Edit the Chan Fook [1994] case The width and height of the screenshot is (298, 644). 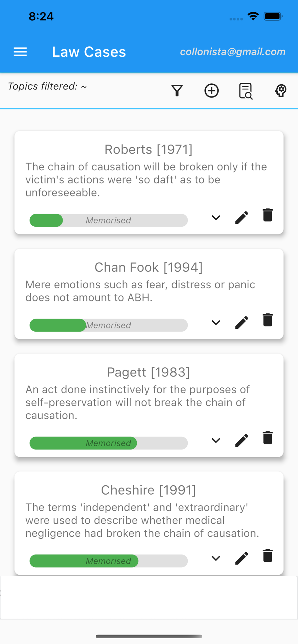(242, 322)
